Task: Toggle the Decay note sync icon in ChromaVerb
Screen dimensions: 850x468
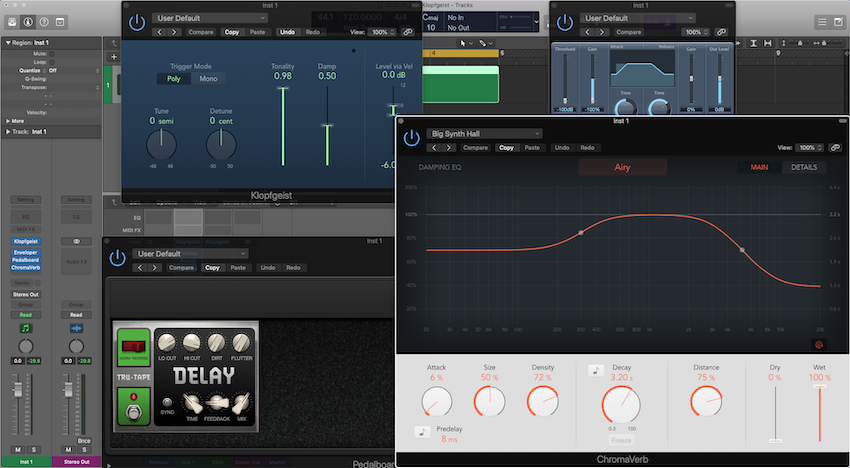Action: 596,371
